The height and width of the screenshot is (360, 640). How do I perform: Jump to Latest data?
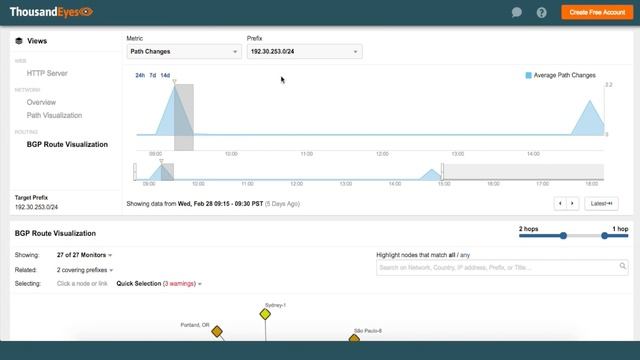click(x=601, y=204)
